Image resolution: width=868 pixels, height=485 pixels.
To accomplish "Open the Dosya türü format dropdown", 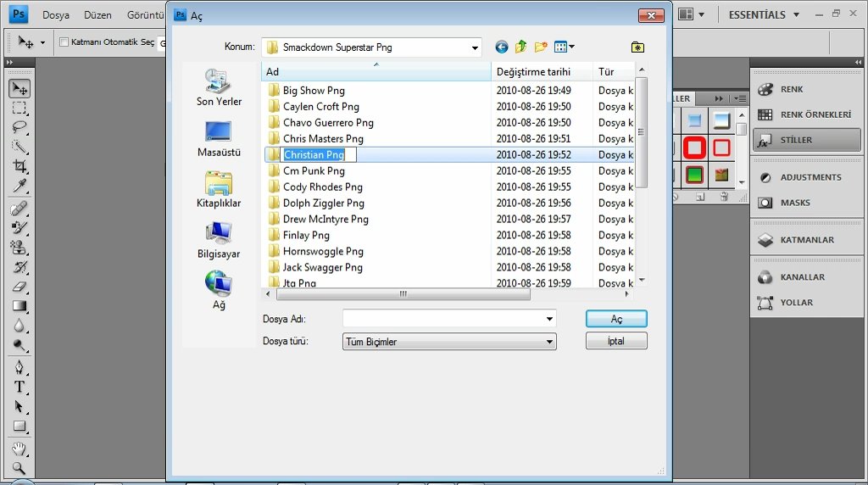I will click(449, 342).
